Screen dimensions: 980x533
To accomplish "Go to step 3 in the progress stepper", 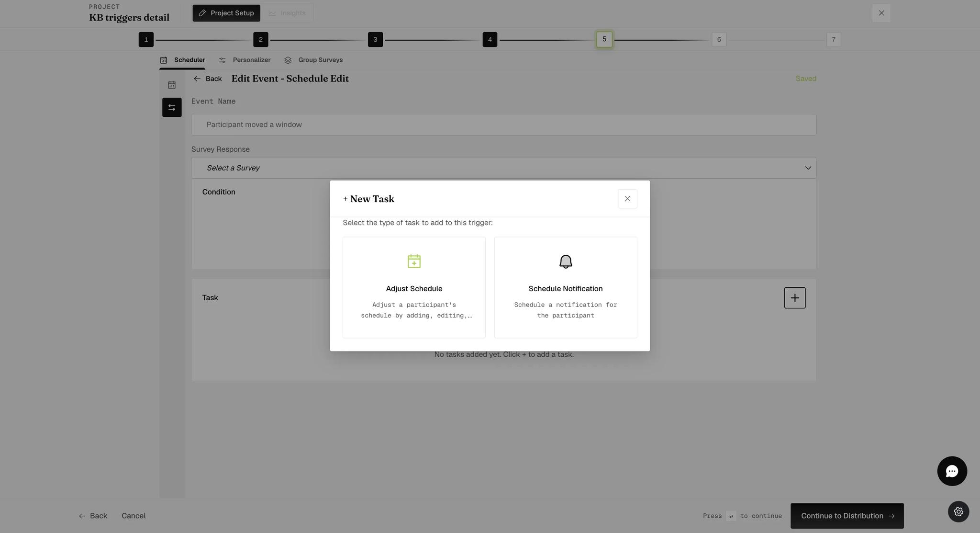I will tap(375, 40).
